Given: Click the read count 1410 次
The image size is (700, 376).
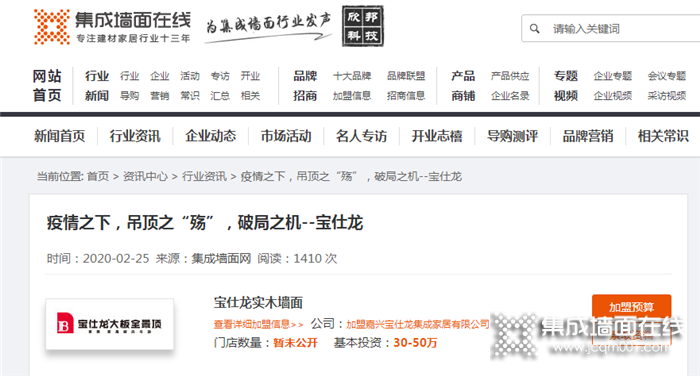Looking at the screenshot, I should pos(315,259).
